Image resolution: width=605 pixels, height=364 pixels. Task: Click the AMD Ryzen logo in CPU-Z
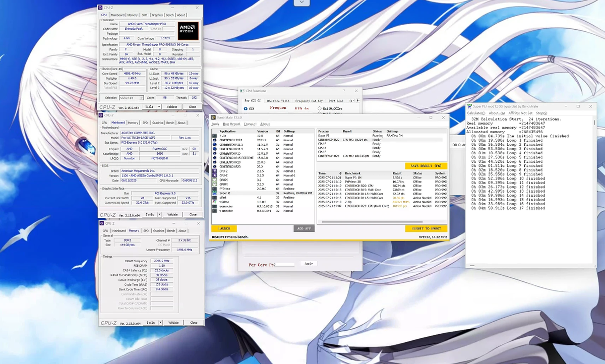188,31
